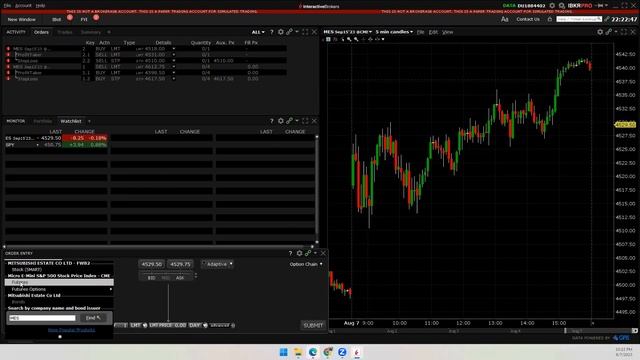Cancel the first MES BUY LMT order red icon
This screenshot has height=360, width=640.
(x=8, y=48)
